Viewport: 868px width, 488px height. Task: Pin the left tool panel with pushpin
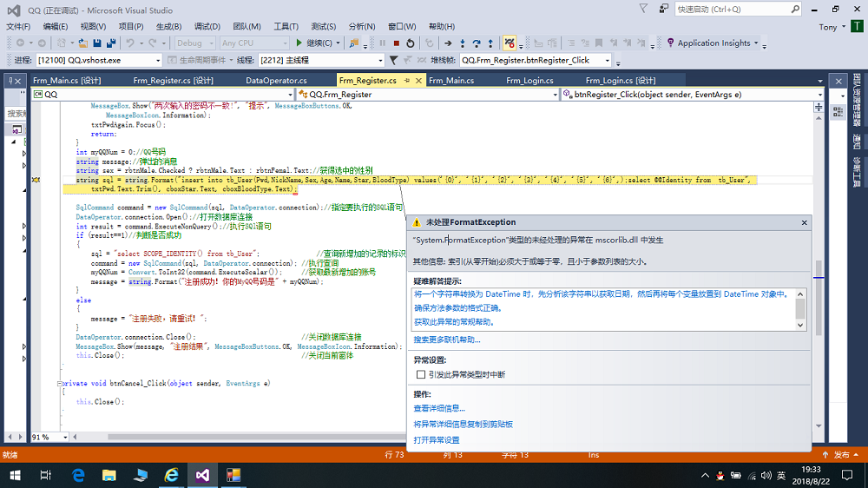(10, 81)
